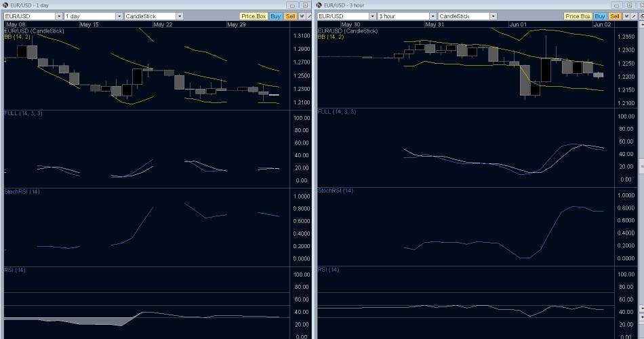Select EUR/USD (CandleStick) label in 3 hour chart
This screenshot has width=644, height=339.
pos(348,31)
